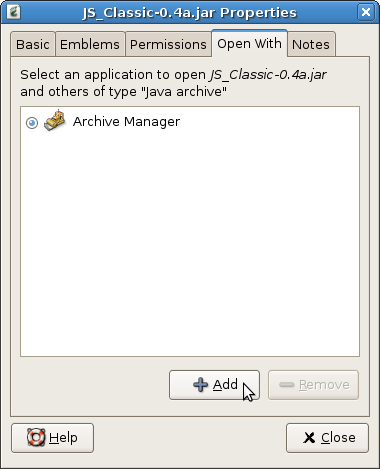The image size is (380, 469).
Task: Click the lifebuoy icon on Help button
Action: coord(36,437)
